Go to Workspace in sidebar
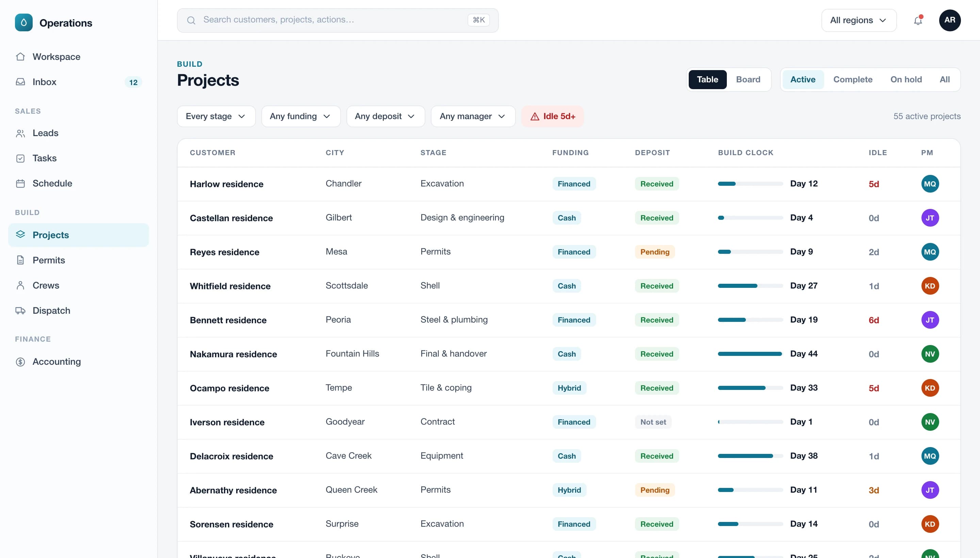Image resolution: width=980 pixels, height=558 pixels. (x=78, y=57)
